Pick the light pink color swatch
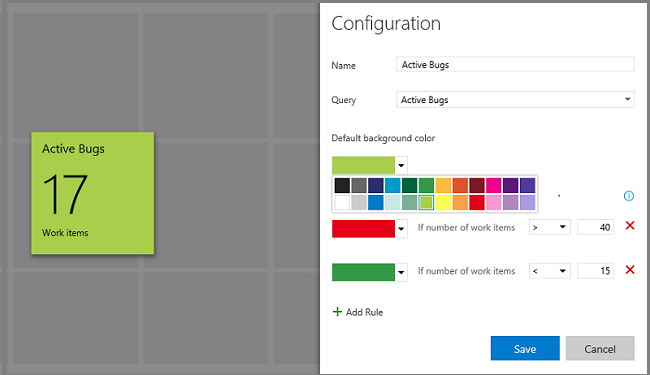650x375 pixels. (494, 203)
